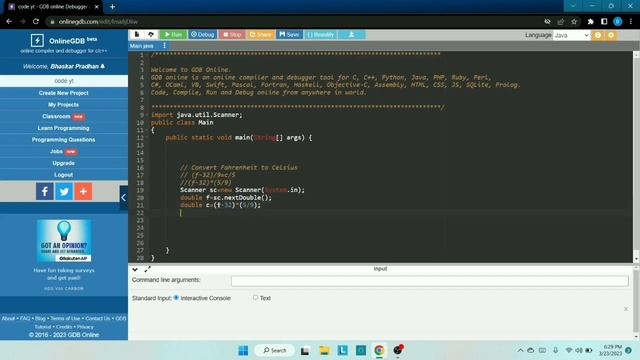
Task: Share on Twitter icon
Action: [64, 191]
